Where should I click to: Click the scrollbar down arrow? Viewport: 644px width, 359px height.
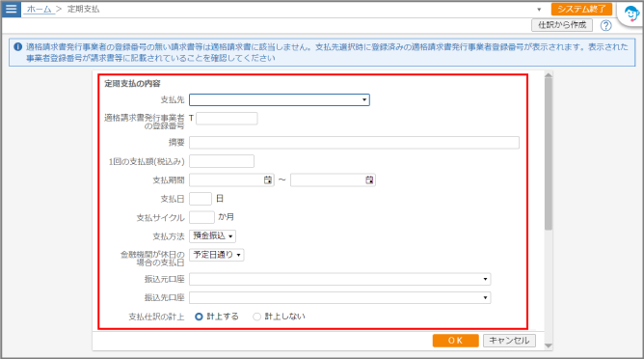click(549, 345)
